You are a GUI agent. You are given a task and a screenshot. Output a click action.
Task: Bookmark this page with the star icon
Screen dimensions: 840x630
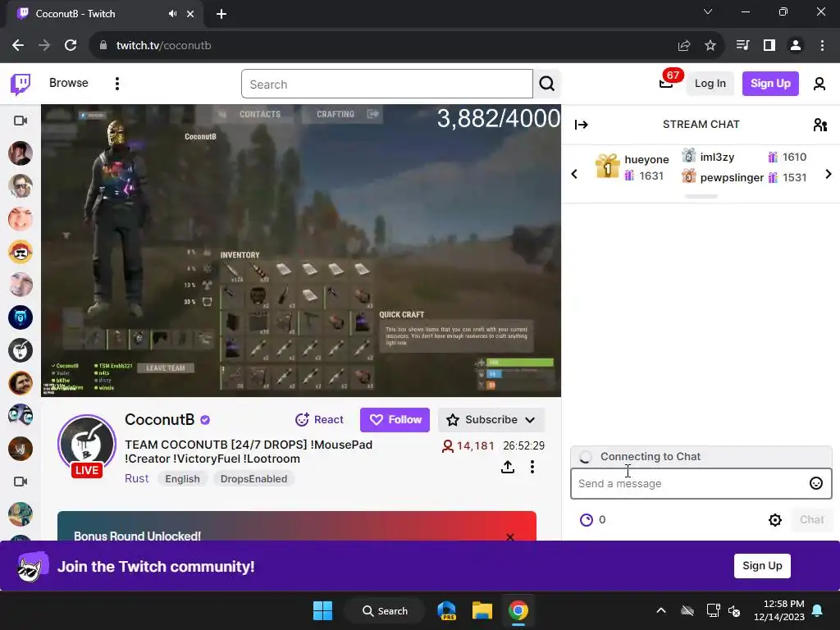pos(710,46)
